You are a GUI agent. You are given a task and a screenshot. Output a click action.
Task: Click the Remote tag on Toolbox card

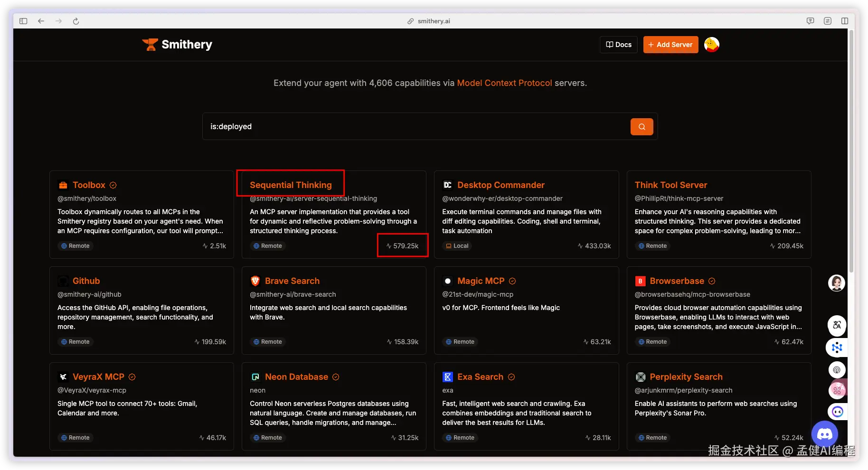point(75,246)
